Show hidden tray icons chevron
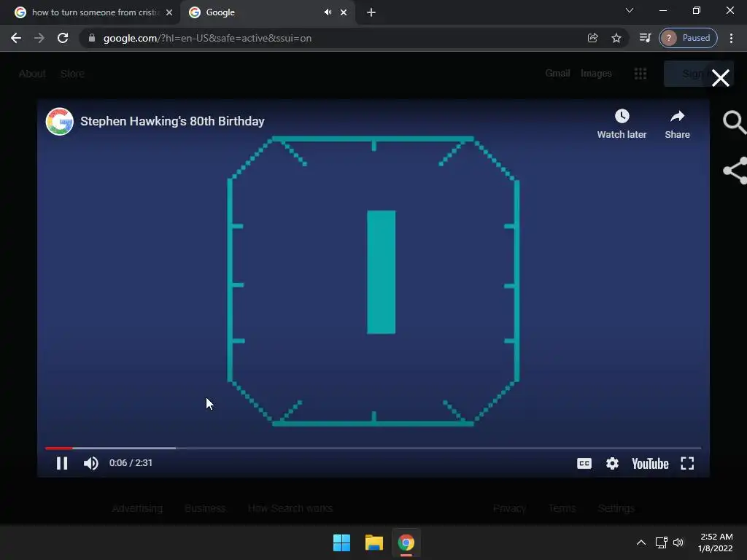This screenshot has width=747, height=560. [641, 542]
